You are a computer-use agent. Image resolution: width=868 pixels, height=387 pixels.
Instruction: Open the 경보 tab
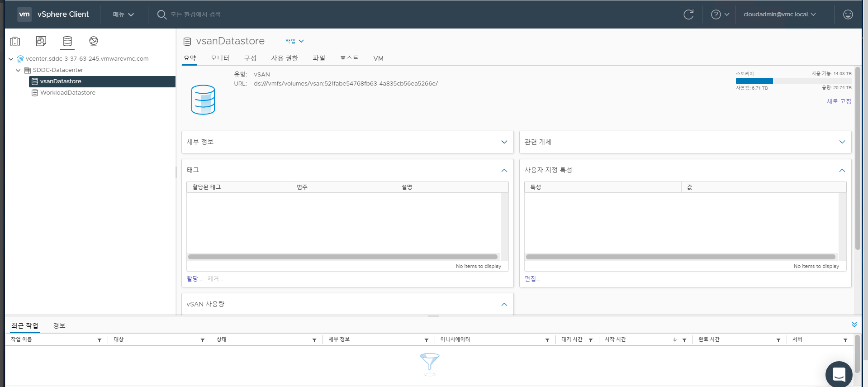59,326
